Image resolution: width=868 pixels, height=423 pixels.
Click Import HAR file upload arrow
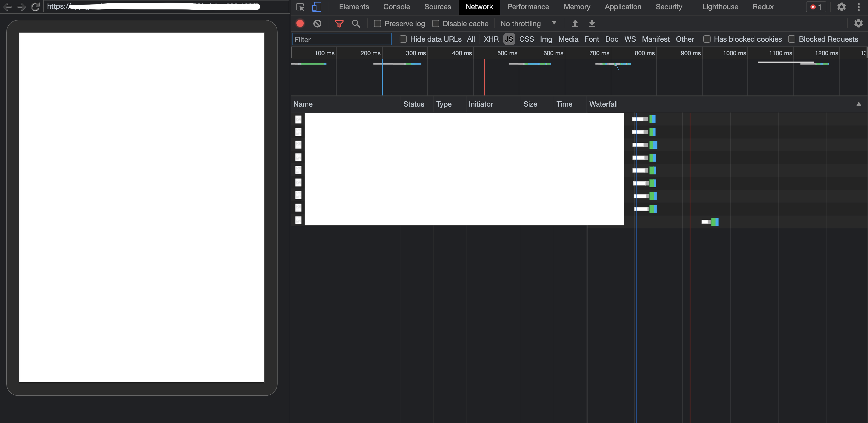[575, 23]
